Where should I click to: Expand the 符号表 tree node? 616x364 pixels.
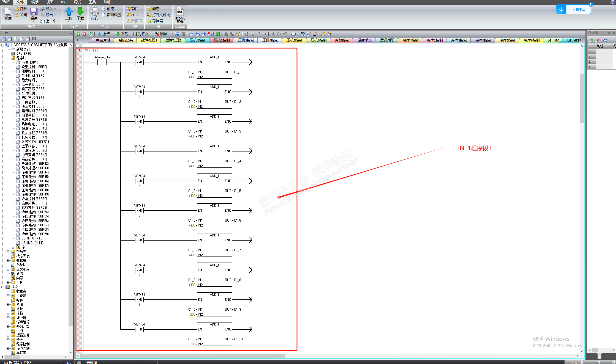click(x=8, y=252)
